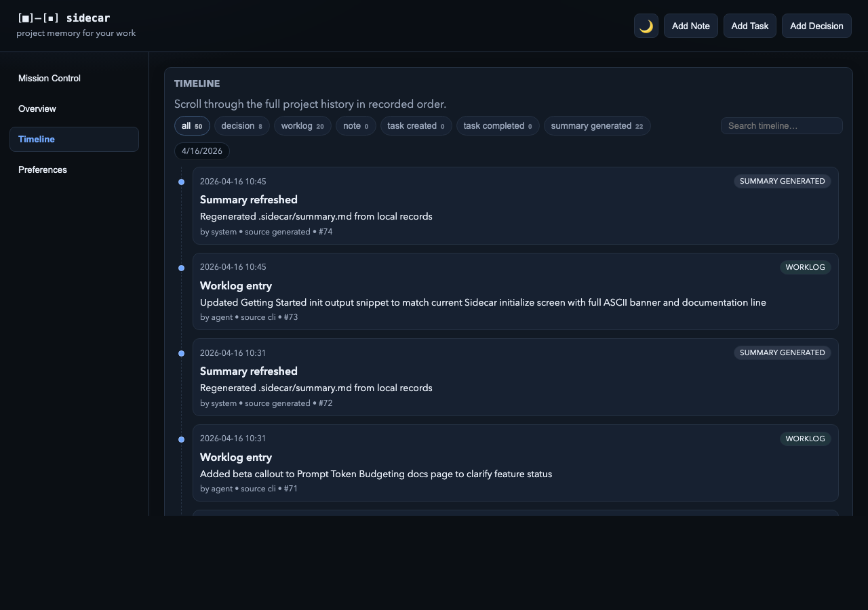The image size is (868, 610).
Task: Click 'by system • source generated • #72'
Action: pyautogui.click(x=266, y=403)
